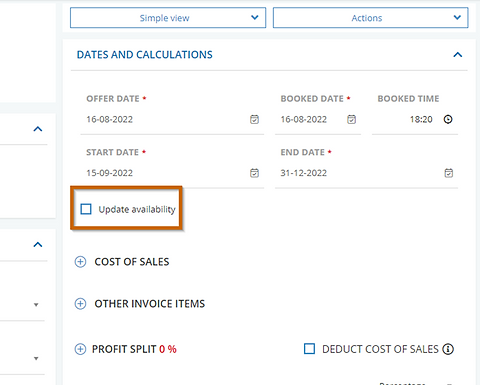Click the Booked Time clock icon

point(448,119)
